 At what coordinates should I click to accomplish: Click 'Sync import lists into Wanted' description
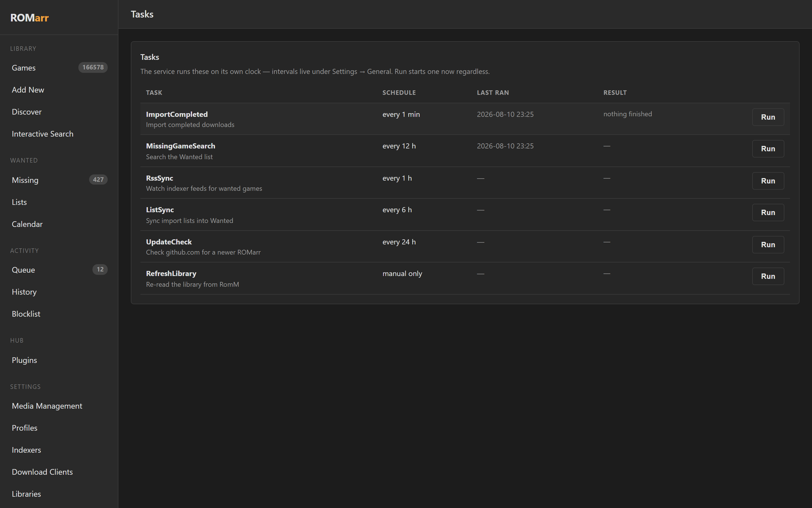[x=189, y=220]
